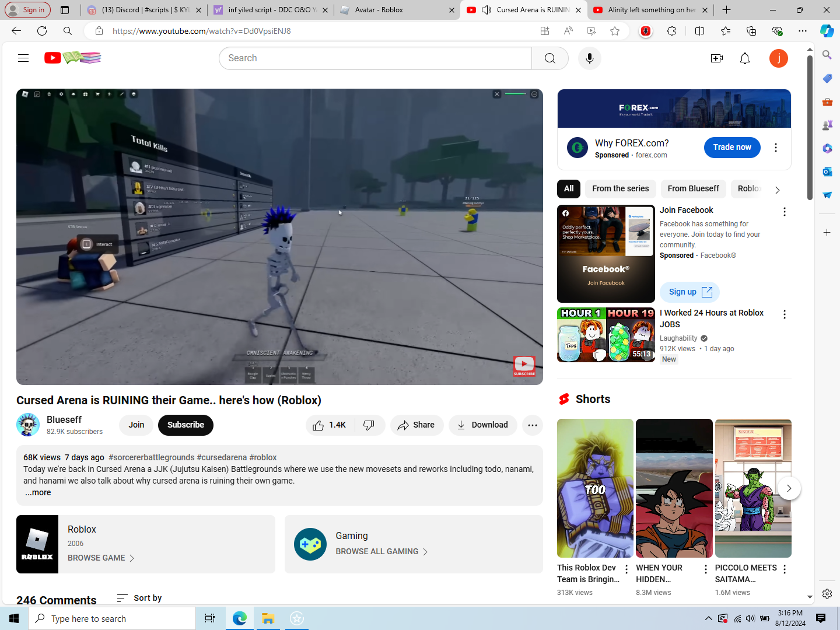The image size is (840, 630).
Task: Go back in browser
Action: [16, 31]
